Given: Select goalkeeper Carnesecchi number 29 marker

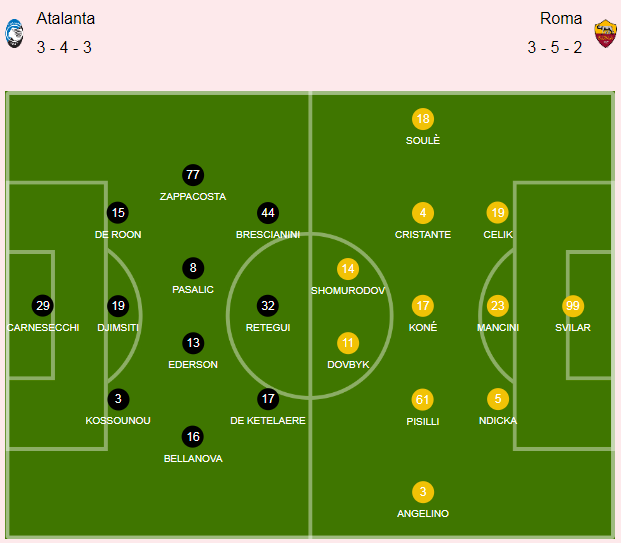Looking at the screenshot, I should pos(43,306).
